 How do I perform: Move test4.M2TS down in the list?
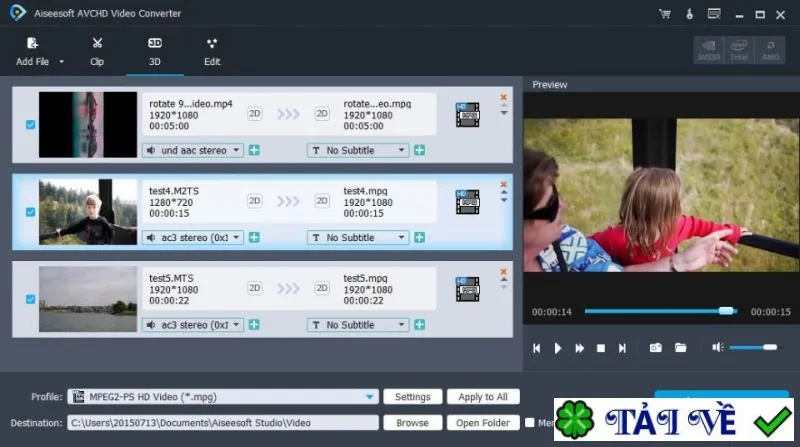(504, 200)
